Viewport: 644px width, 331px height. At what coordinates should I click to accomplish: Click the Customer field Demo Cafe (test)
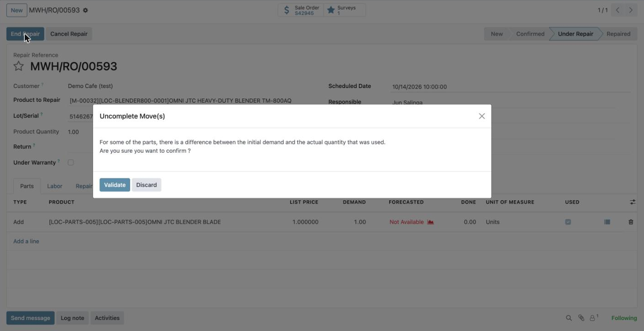pos(90,86)
